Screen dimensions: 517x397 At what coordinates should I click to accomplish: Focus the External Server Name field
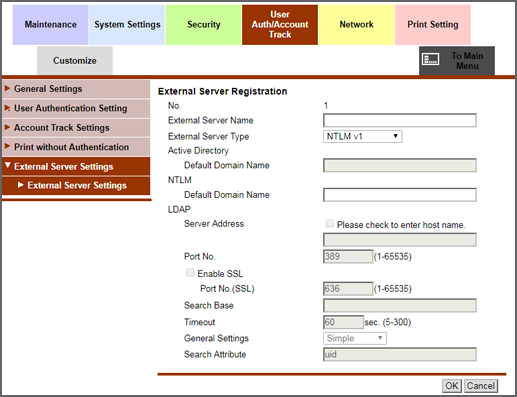pyautogui.click(x=400, y=120)
